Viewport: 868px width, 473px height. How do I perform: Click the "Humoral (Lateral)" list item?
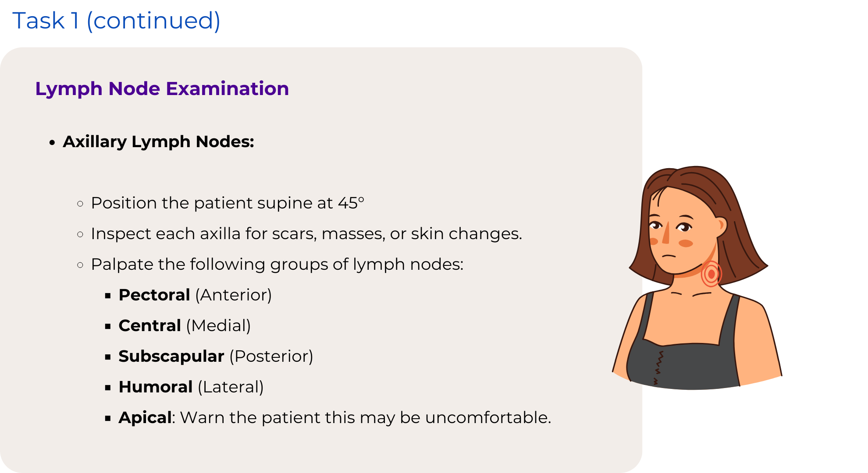point(191,387)
